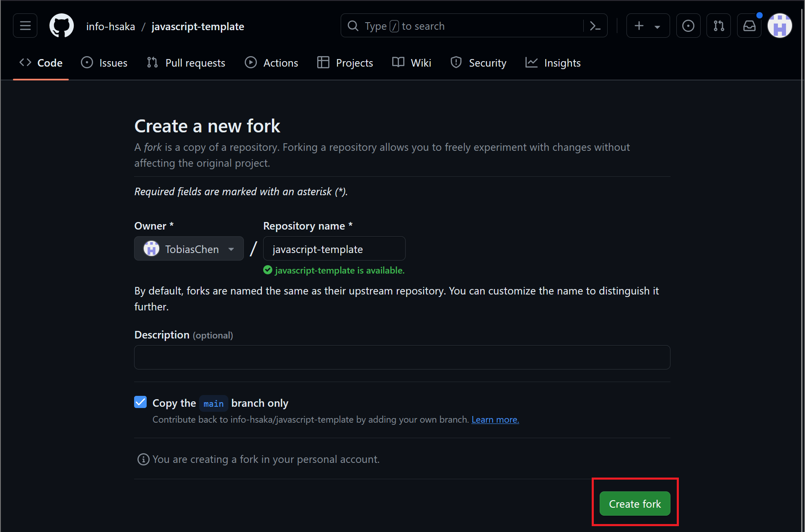Follow the Learn more link
The height and width of the screenshot is (532, 805).
point(495,420)
